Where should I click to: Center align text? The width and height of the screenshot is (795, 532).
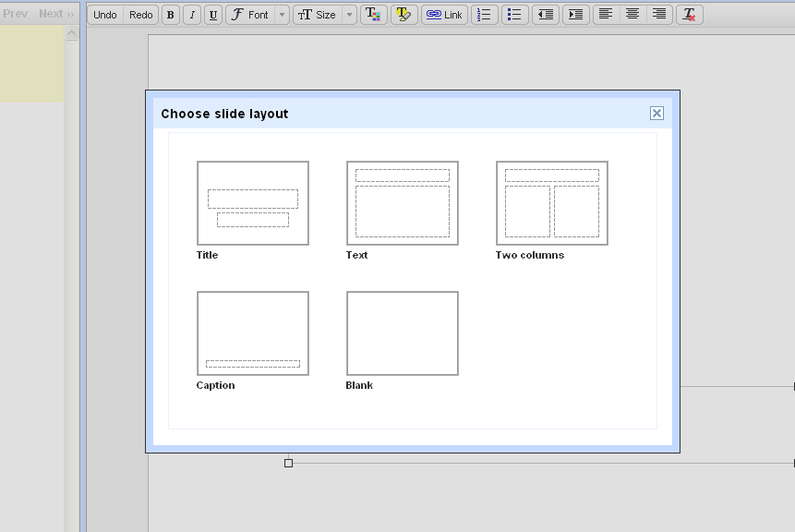tap(632, 15)
